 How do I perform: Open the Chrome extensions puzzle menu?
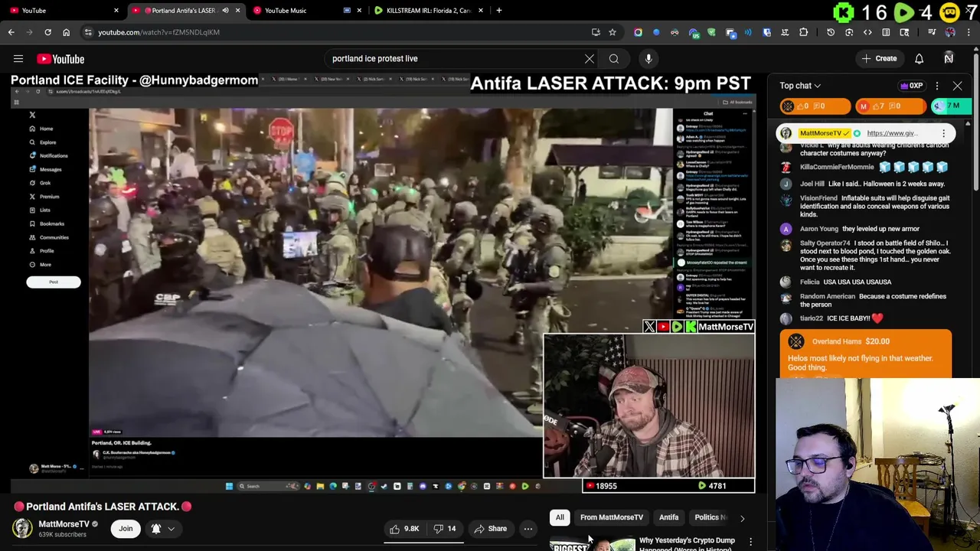click(x=803, y=32)
